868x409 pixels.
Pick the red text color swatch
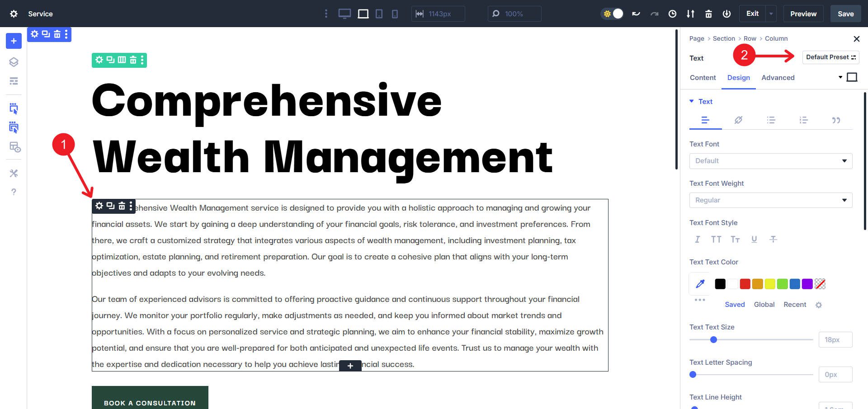[745, 284]
